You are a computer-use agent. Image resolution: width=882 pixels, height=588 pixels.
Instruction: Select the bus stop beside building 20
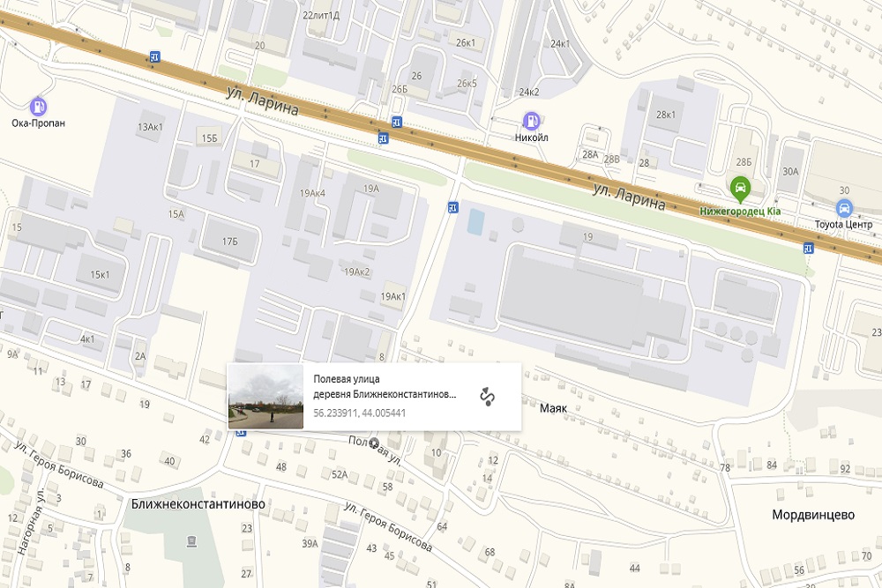155,56
